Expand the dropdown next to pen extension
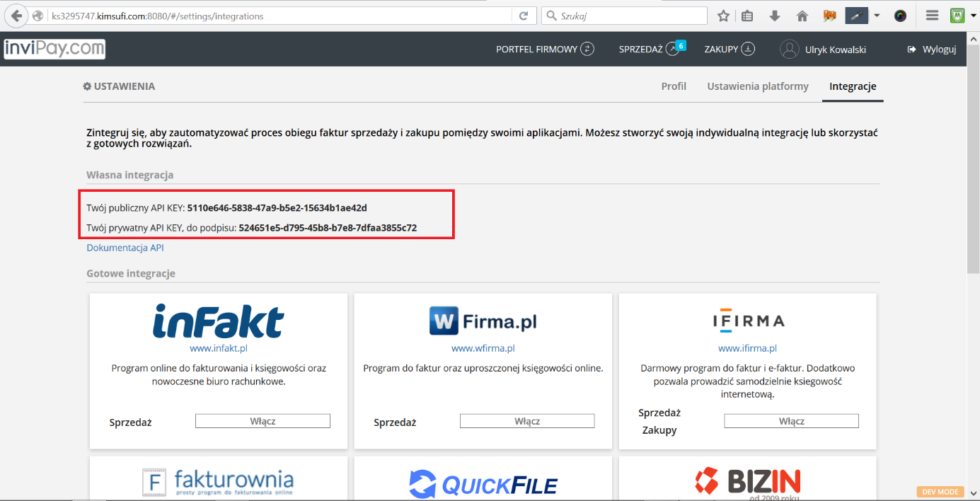This screenshot has height=501, width=980. point(877,16)
